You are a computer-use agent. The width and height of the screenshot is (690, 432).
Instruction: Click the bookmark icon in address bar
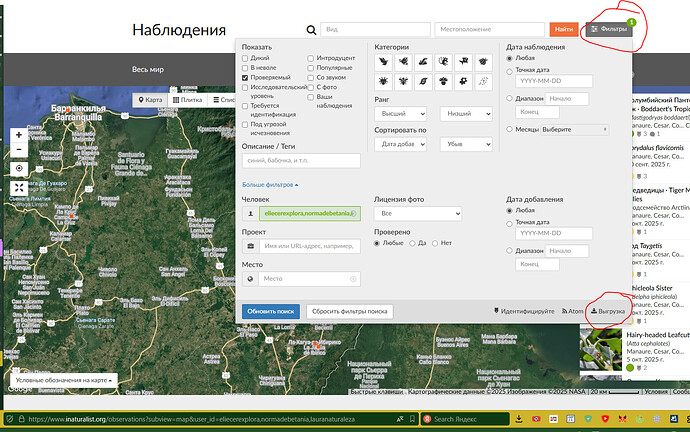(412, 419)
